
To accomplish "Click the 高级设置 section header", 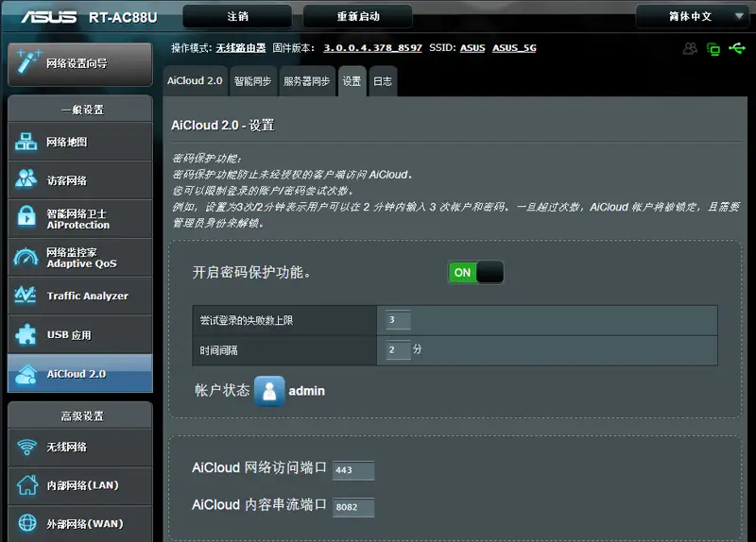I will tap(80, 415).
